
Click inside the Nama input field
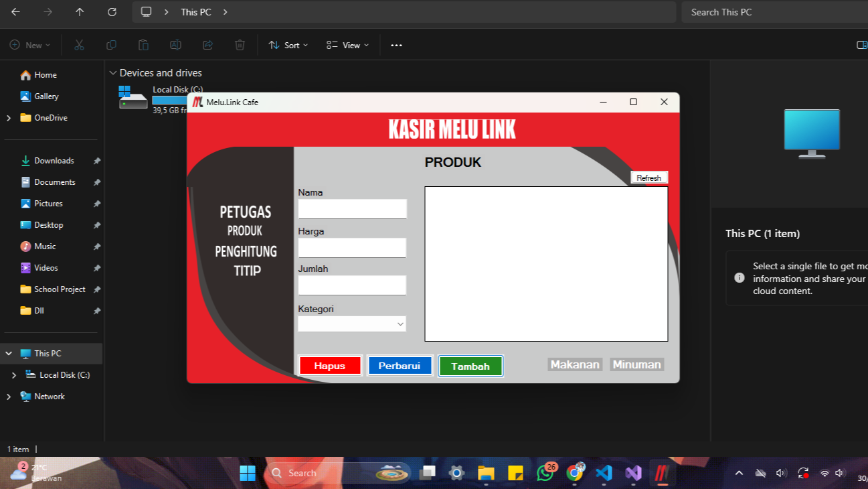point(352,208)
